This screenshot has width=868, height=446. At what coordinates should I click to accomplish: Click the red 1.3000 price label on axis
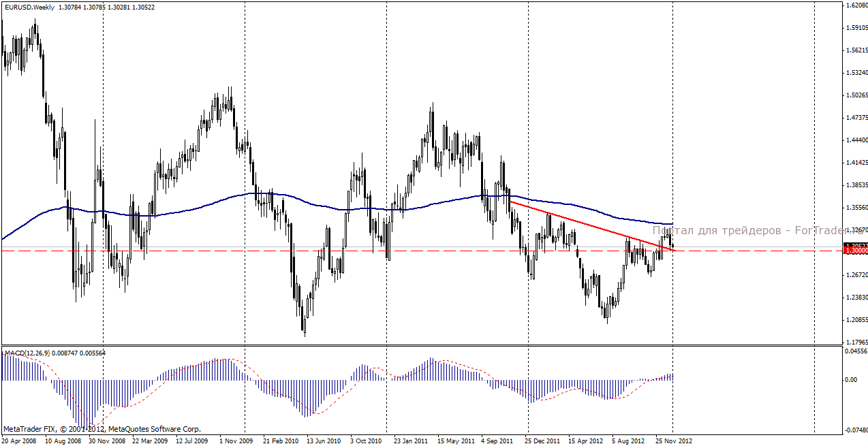[856, 251]
